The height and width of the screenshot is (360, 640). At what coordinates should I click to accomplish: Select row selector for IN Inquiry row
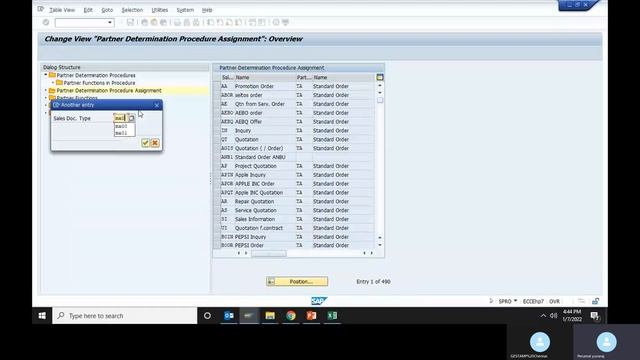[217, 131]
